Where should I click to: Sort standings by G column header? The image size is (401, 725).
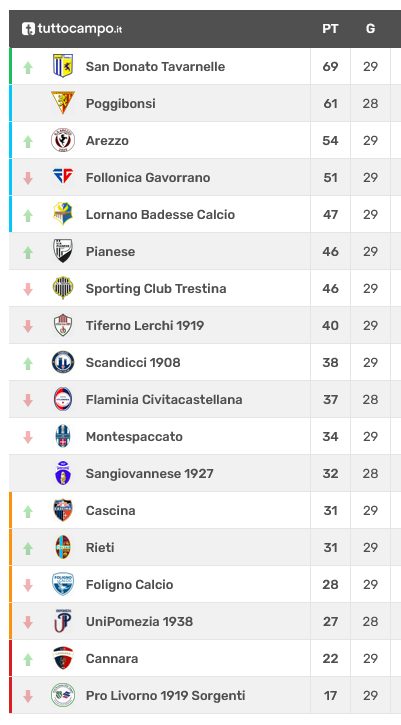[x=370, y=29]
